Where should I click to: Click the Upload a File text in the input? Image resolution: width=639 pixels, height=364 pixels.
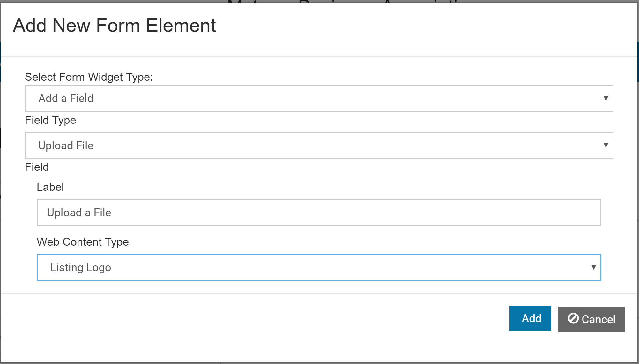click(x=79, y=212)
